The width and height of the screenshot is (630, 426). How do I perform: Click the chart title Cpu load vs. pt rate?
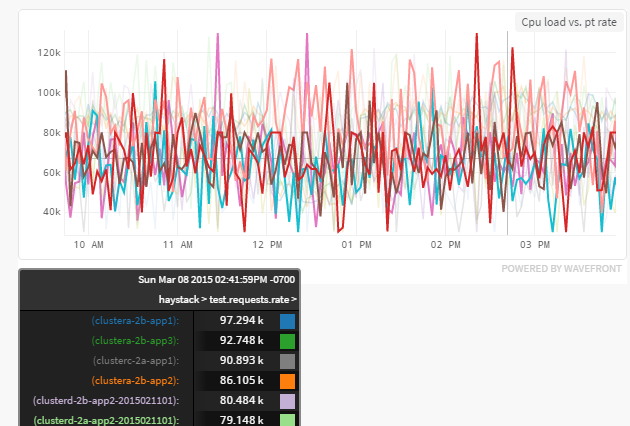pyautogui.click(x=569, y=22)
